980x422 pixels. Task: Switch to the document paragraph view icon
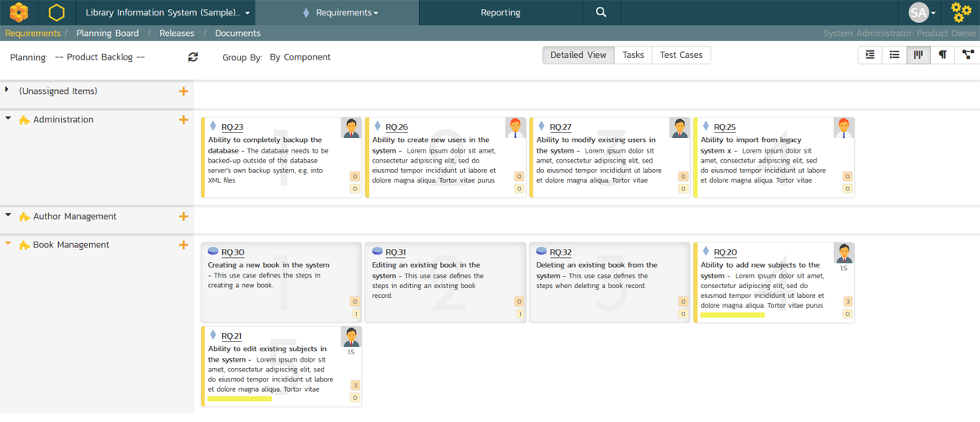click(x=943, y=55)
